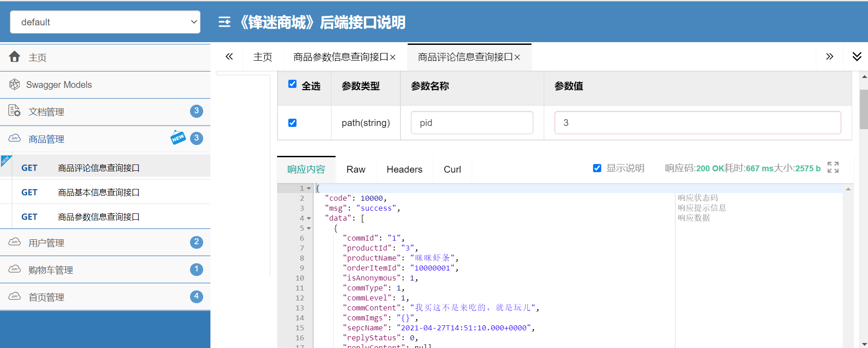868x348 pixels.
Task: Click the "sepcName" timestamp value in JSON
Action: [x=463, y=328]
